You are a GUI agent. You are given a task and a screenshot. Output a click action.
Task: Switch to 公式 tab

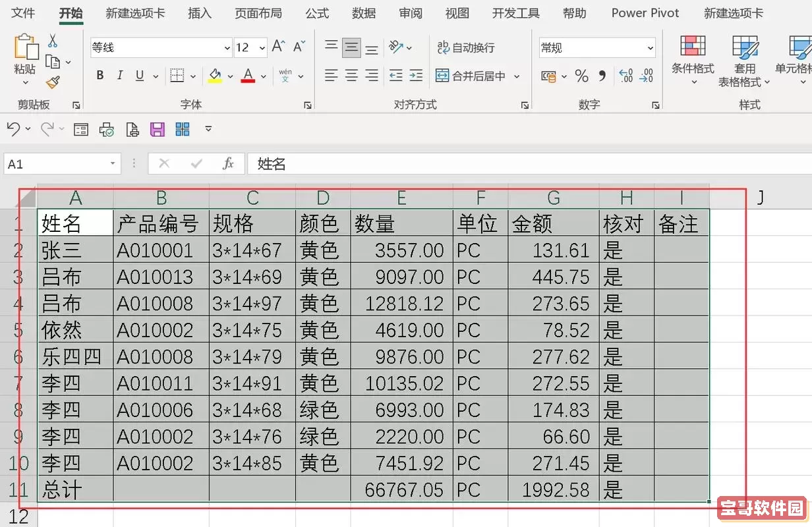click(317, 13)
